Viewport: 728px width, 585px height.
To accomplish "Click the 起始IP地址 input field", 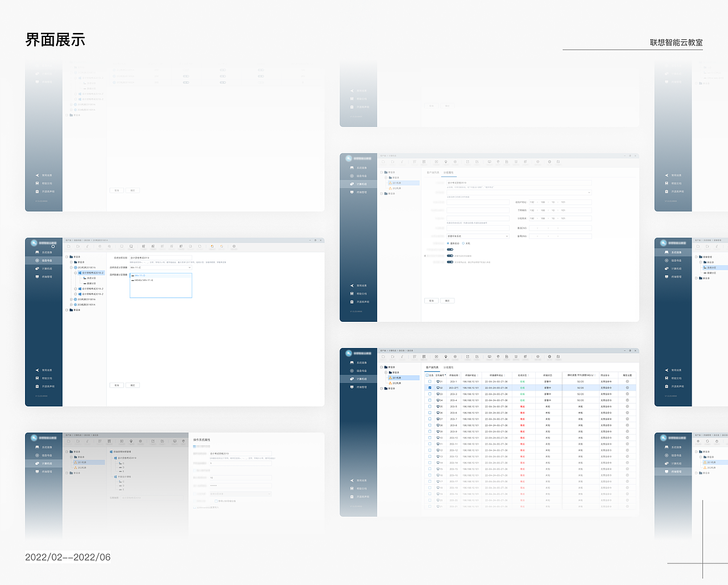I will (560, 202).
